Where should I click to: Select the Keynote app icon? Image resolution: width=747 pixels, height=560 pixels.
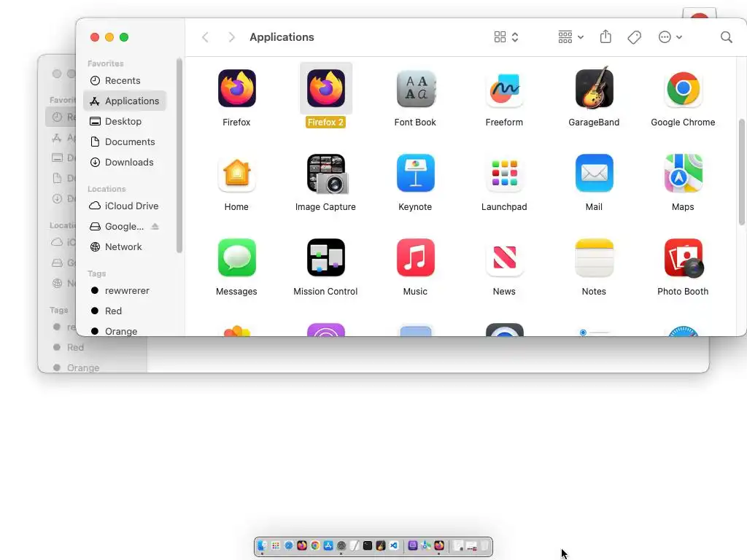tap(415, 174)
